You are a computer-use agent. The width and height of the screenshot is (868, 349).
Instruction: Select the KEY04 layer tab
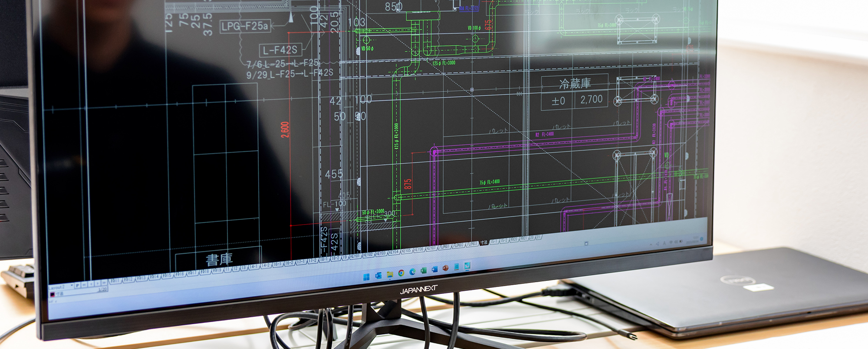click(393, 252)
